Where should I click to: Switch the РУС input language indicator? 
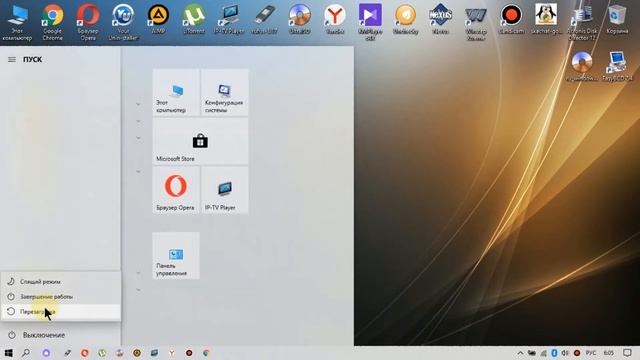(591, 353)
